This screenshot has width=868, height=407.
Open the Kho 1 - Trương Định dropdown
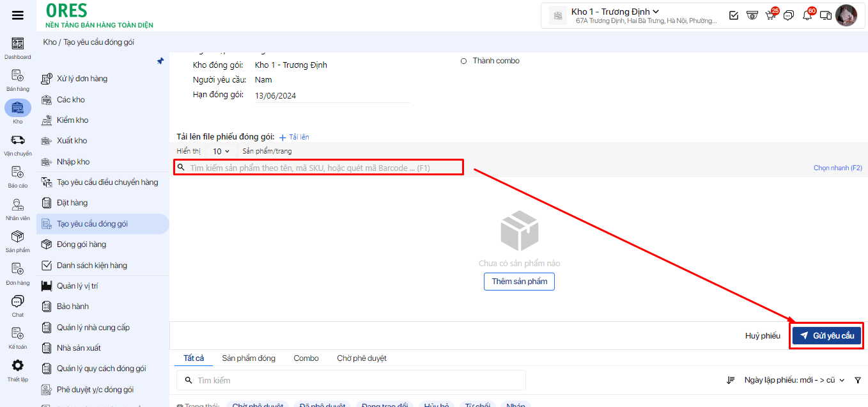615,12
